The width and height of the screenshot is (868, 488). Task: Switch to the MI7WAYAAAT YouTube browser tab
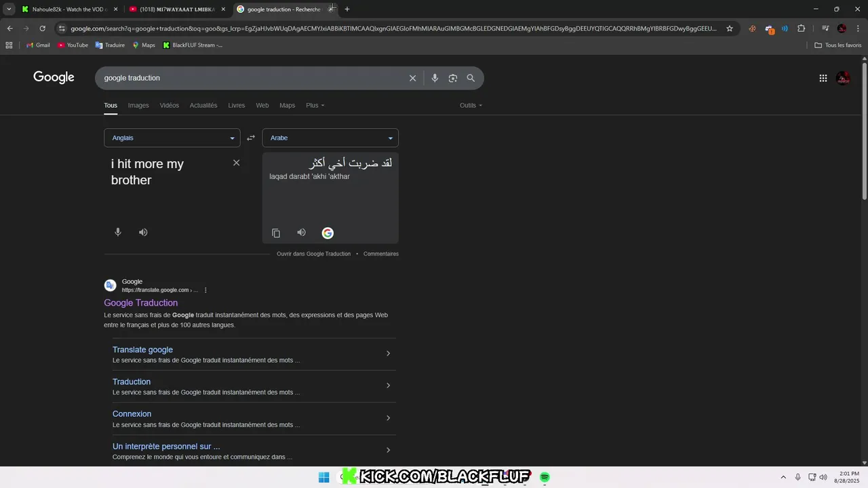pyautogui.click(x=176, y=9)
